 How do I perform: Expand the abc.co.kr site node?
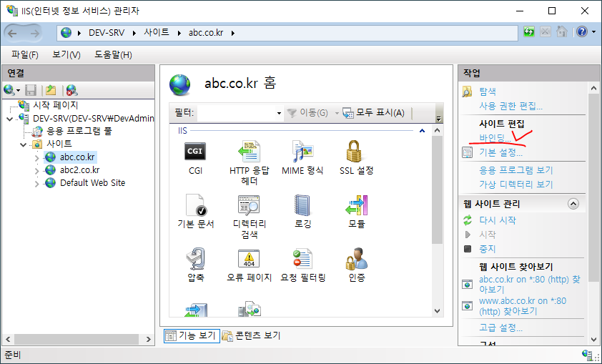[x=37, y=158]
